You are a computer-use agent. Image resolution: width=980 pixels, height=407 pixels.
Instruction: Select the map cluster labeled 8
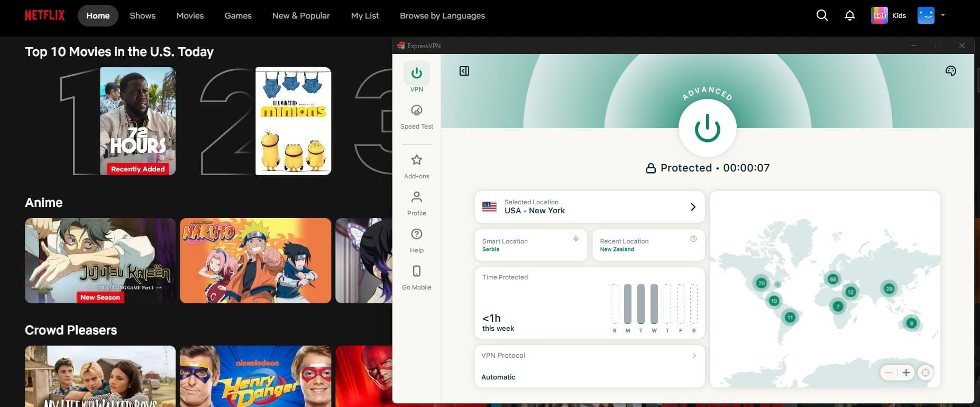pos(911,323)
